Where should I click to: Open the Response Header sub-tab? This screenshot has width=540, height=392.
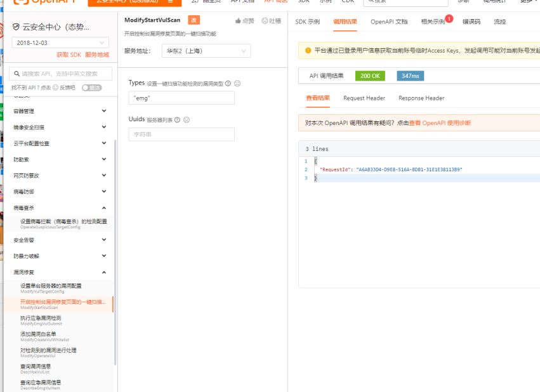pyautogui.click(x=421, y=98)
